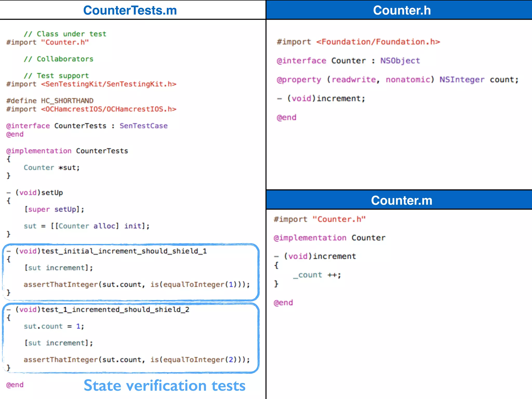
Task: Click the @end line in Counter.h
Action: point(287,118)
